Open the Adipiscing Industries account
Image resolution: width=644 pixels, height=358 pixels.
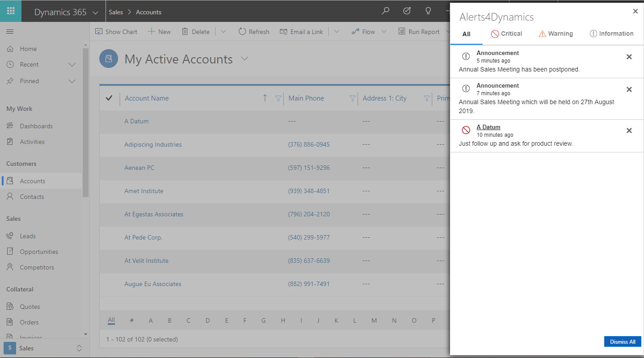[153, 144]
